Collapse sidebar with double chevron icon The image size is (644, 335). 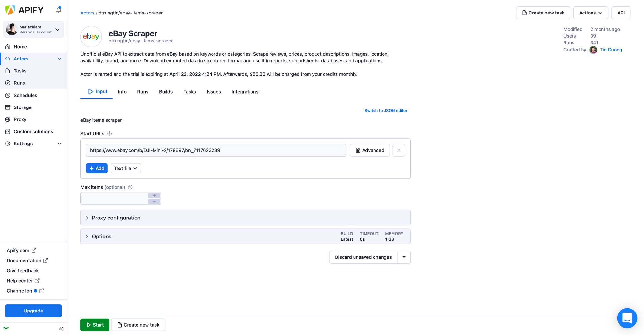[x=61, y=329]
